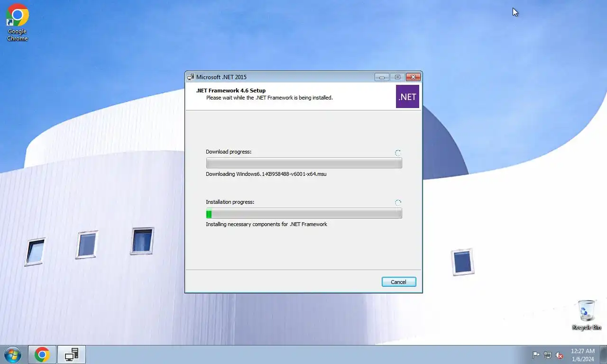The width and height of the screenshot is (607, 364).
Task: Click '.NET Framework 4.6 Setup' heading
Action: tap(231, 91)
